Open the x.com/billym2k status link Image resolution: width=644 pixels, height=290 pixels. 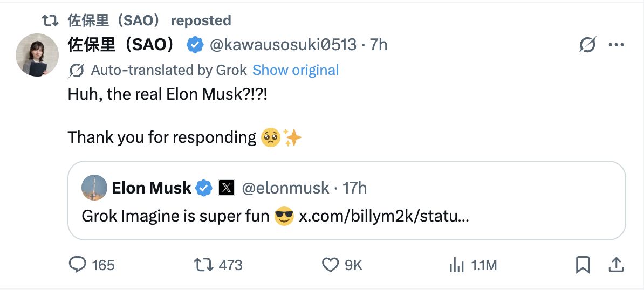383,216
